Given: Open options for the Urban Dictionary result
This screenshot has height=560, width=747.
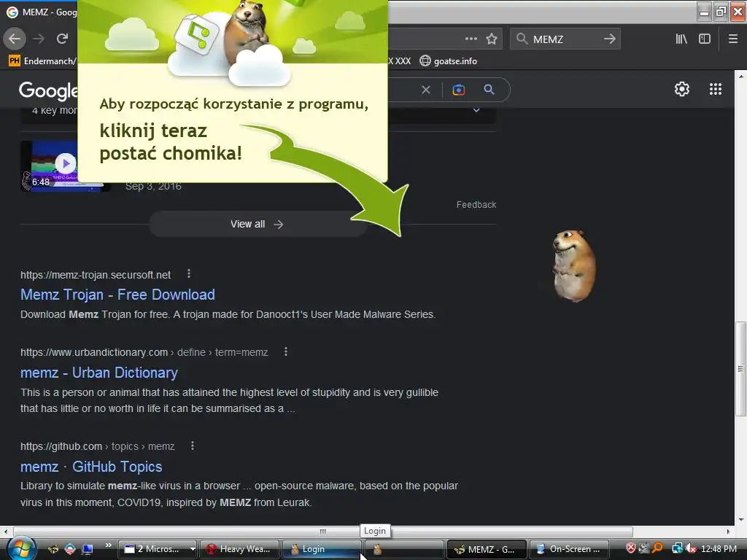Looking at the screenshot, I should click(x=285, y=352).
